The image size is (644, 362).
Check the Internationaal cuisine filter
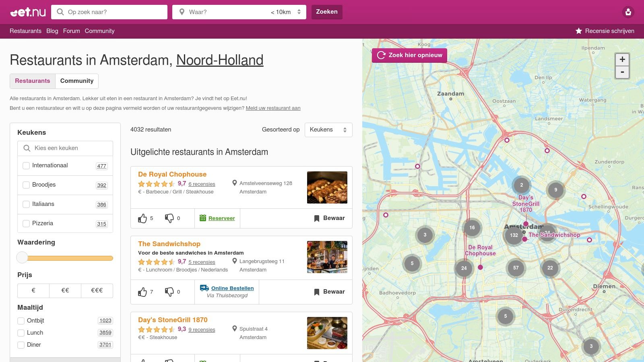click(x=26, y=166)
